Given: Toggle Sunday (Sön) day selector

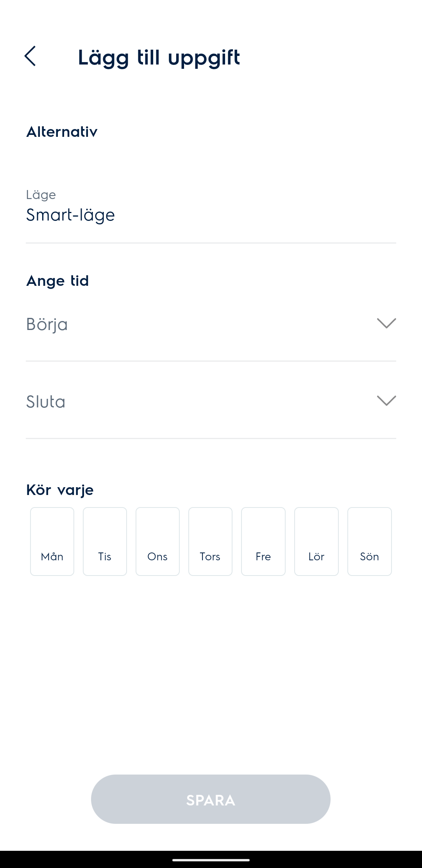Looking at the screenshot, I should coord(369,541).
